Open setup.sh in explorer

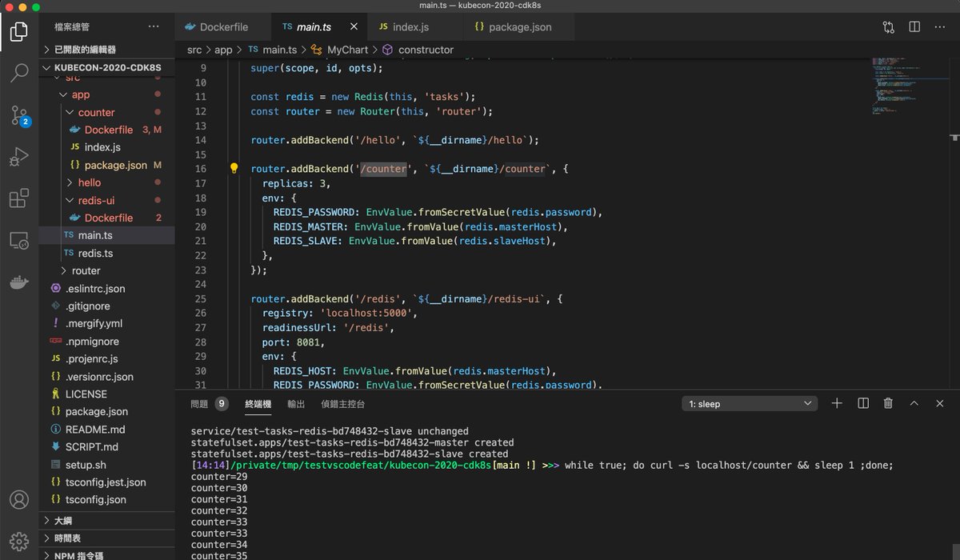coord(106,464)
